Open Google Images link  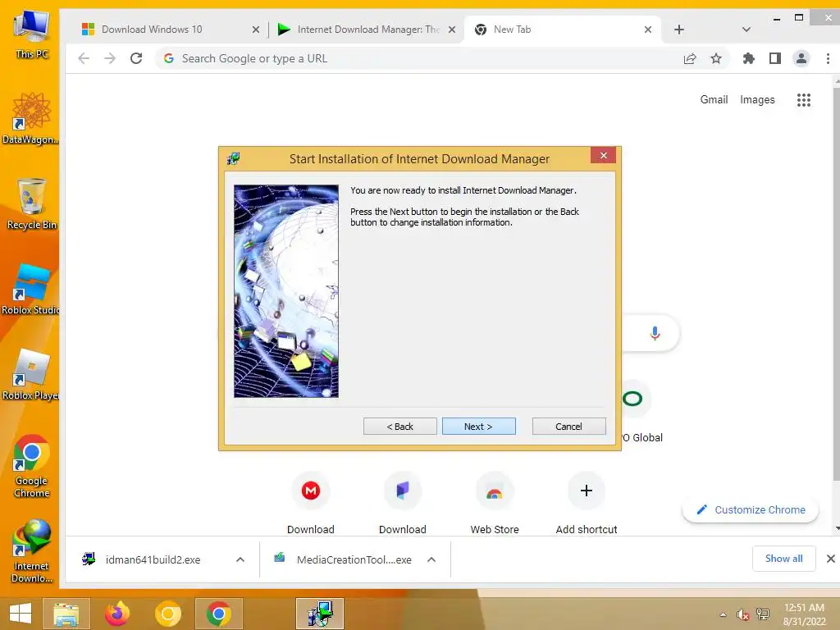(757, 99)
